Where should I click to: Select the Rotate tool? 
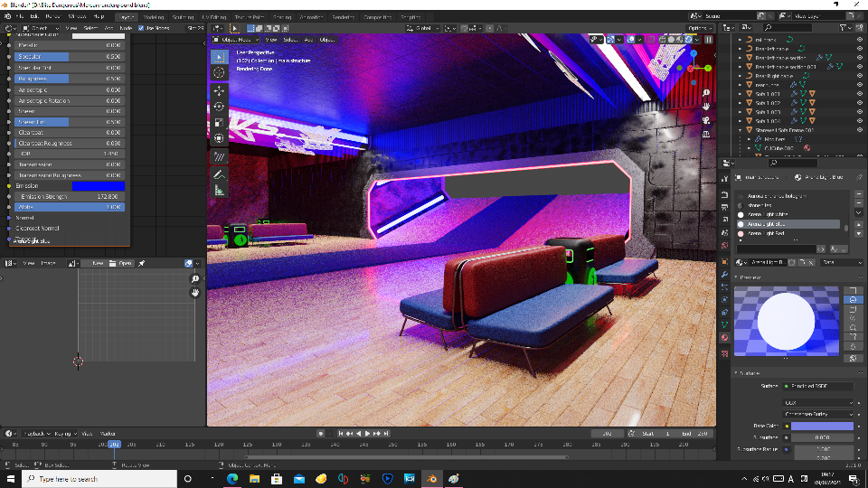[219, 107]
